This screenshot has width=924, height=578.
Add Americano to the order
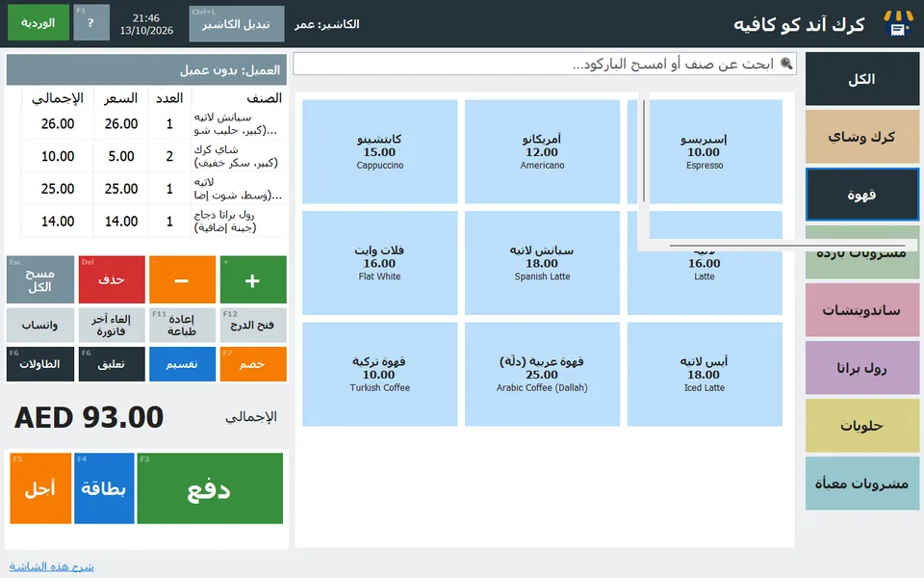(x=542, y=151)
